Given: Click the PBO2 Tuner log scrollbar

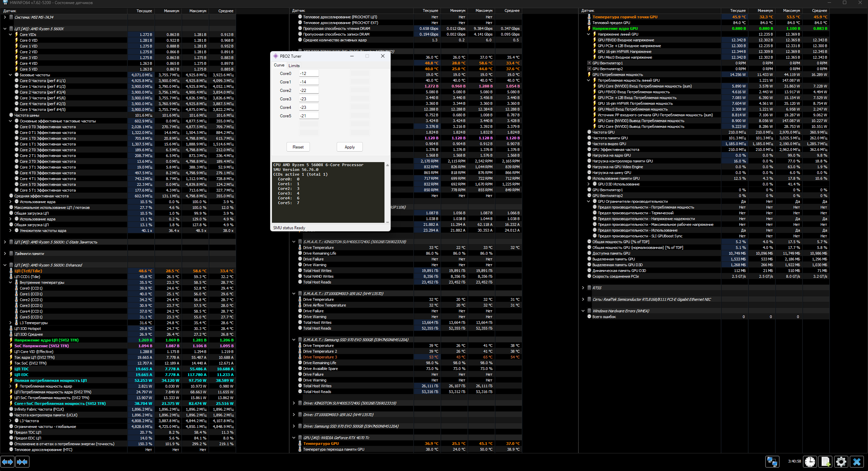Looking at the screenshot, I should pos(387,193).
